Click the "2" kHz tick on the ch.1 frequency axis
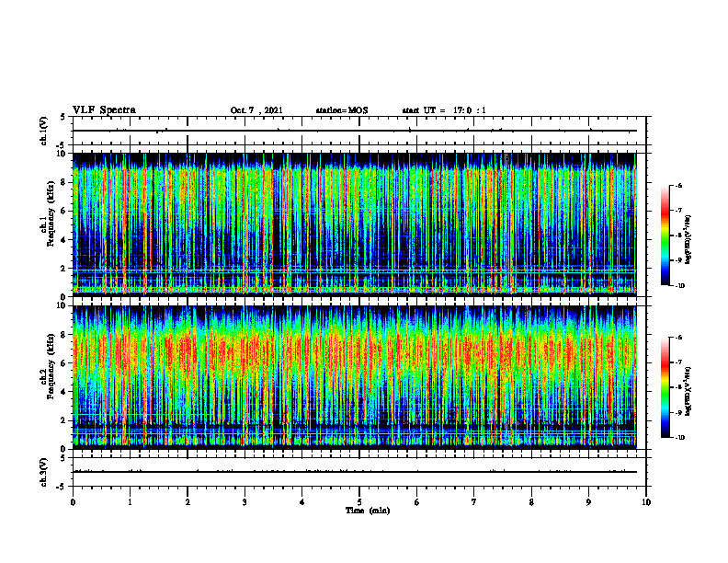This screenshot has height=563, width=728. [x=64, y=269]
